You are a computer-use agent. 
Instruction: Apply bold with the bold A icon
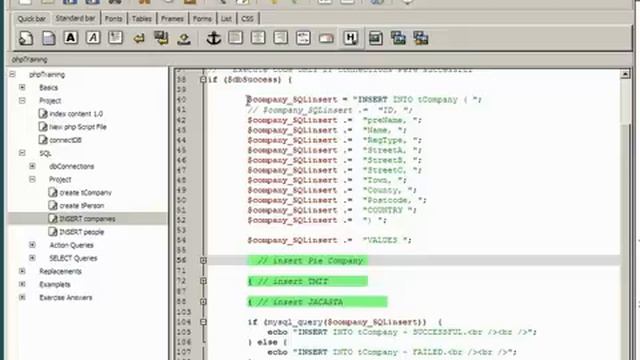(x=71, y=38)
